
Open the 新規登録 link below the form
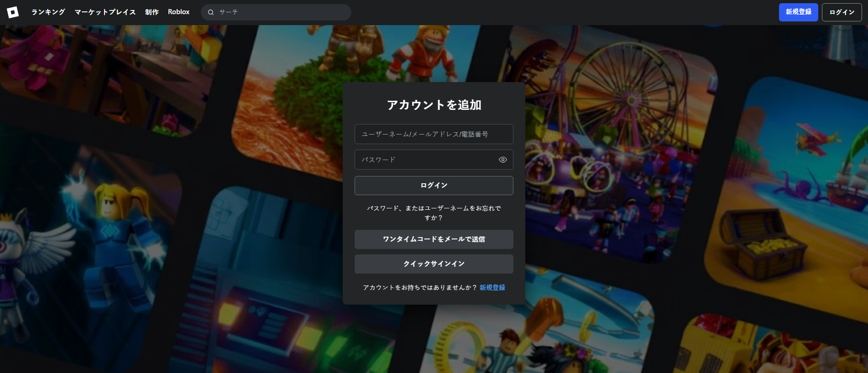[492, 288]
